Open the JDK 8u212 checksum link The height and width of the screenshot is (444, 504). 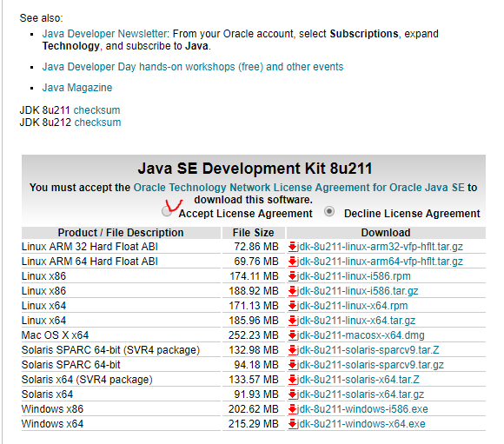tap(97, 123)
